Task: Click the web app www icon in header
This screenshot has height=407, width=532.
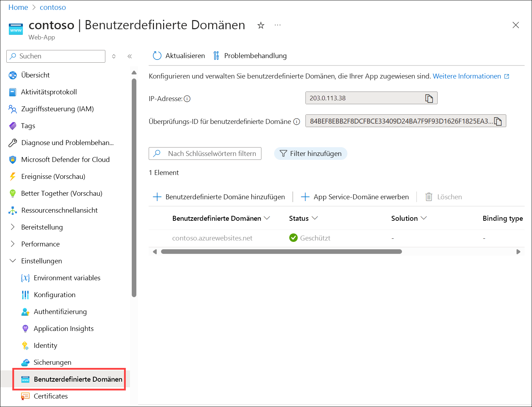Action: (16, 29)
